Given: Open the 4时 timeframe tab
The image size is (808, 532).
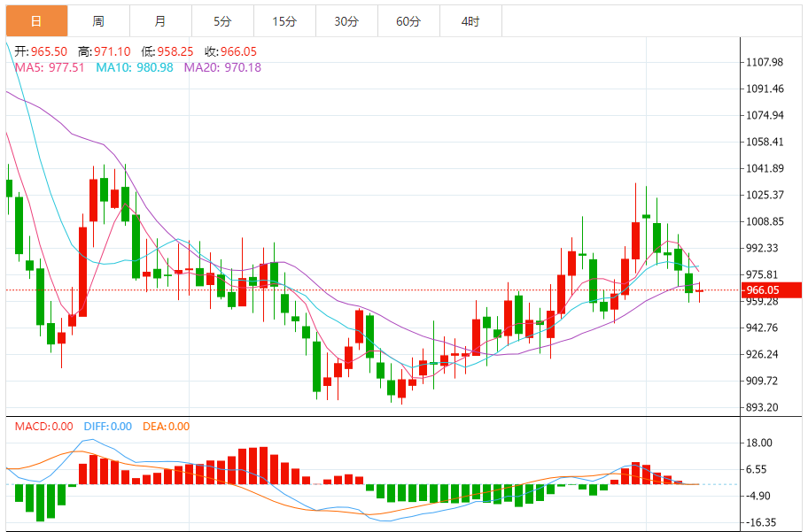Looking at the screenshot, I should pos(470,21).
